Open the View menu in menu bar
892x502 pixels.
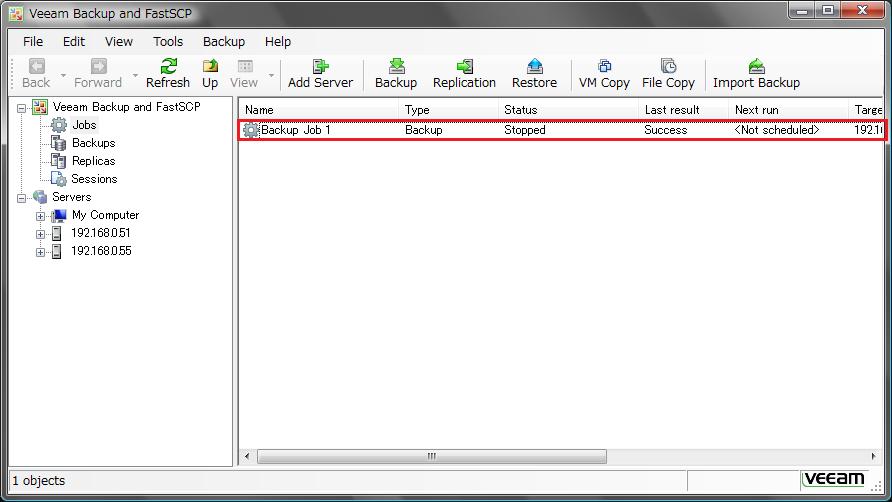click(119, 42)
